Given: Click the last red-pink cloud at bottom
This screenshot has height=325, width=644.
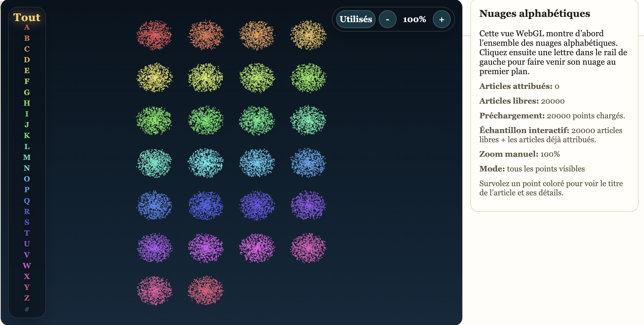Looking at the screenshot, I should 206,290.
